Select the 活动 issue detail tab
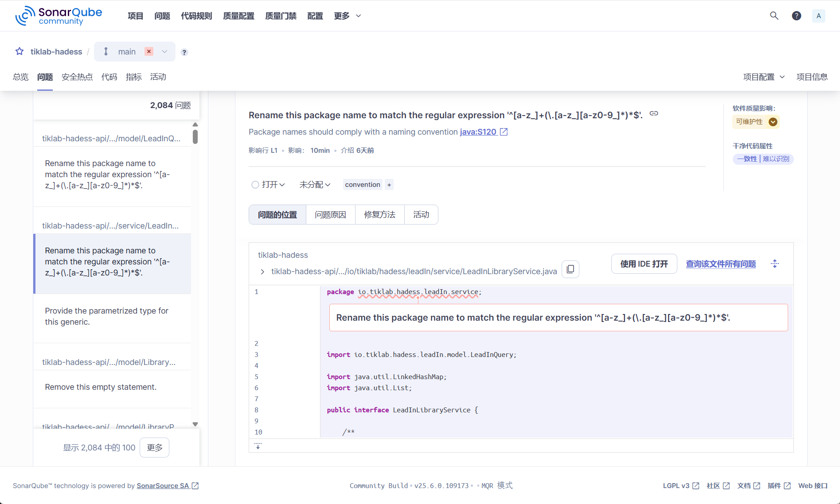 (421, 215)
